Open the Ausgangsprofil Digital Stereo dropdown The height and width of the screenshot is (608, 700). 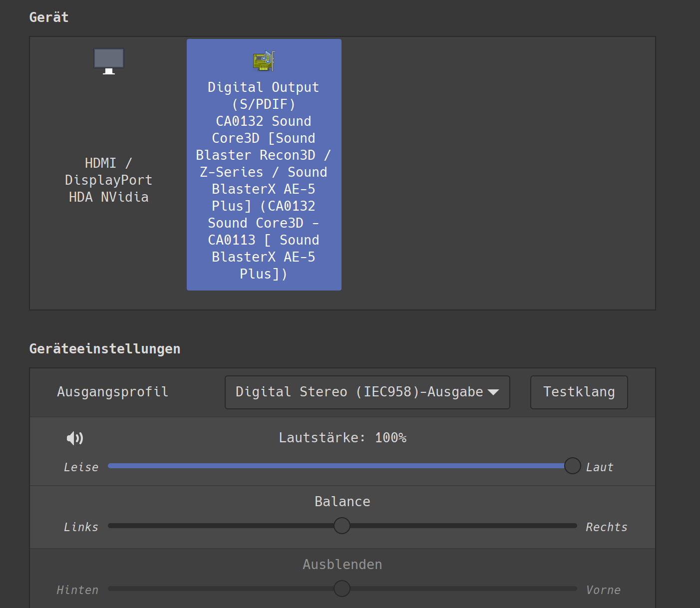[367, 392]
